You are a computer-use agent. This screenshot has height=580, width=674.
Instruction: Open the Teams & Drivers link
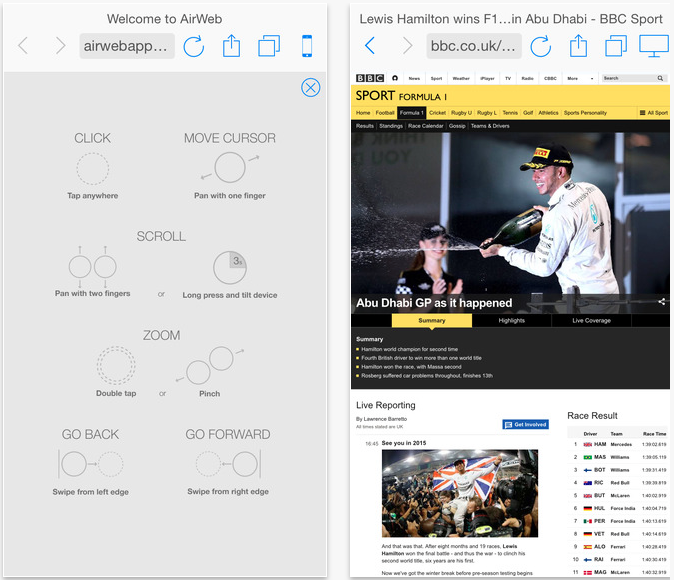(490, 126)
